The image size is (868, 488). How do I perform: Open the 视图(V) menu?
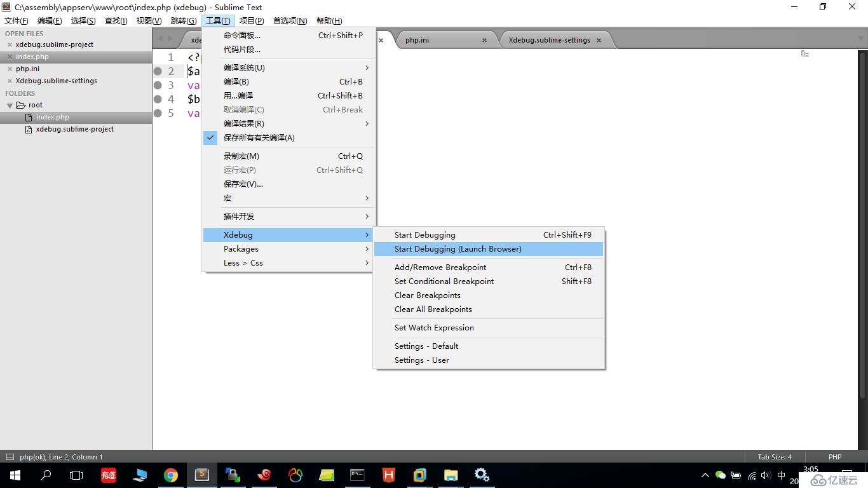pyautogui.click(x=149, y=21)
